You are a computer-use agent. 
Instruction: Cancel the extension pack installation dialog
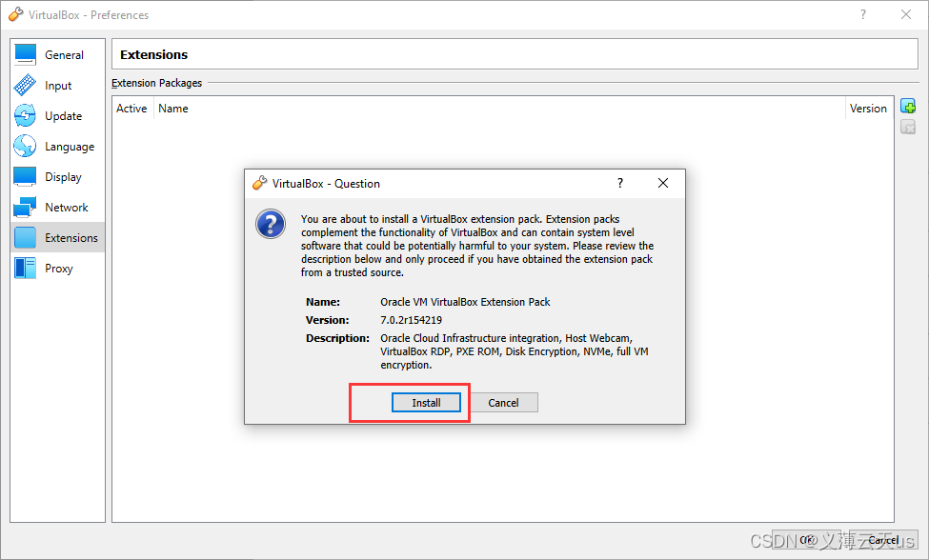504,402
